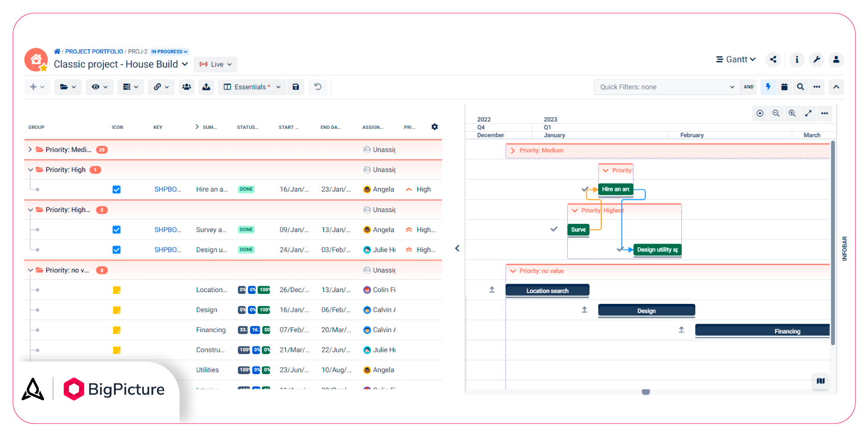Uncheck the Design utility task checkbox
The image size is (868, 435).
coord(117,249)
